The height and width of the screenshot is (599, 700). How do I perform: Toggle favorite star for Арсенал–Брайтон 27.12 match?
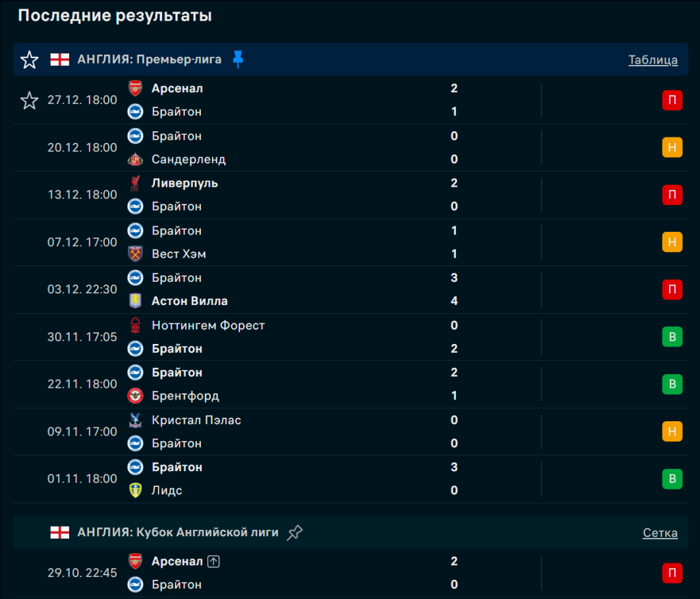(29, 101)
